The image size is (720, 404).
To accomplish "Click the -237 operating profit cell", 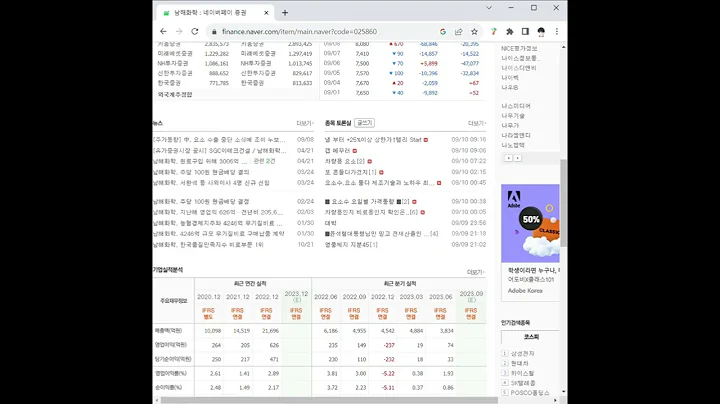I will tap(388, 345).
